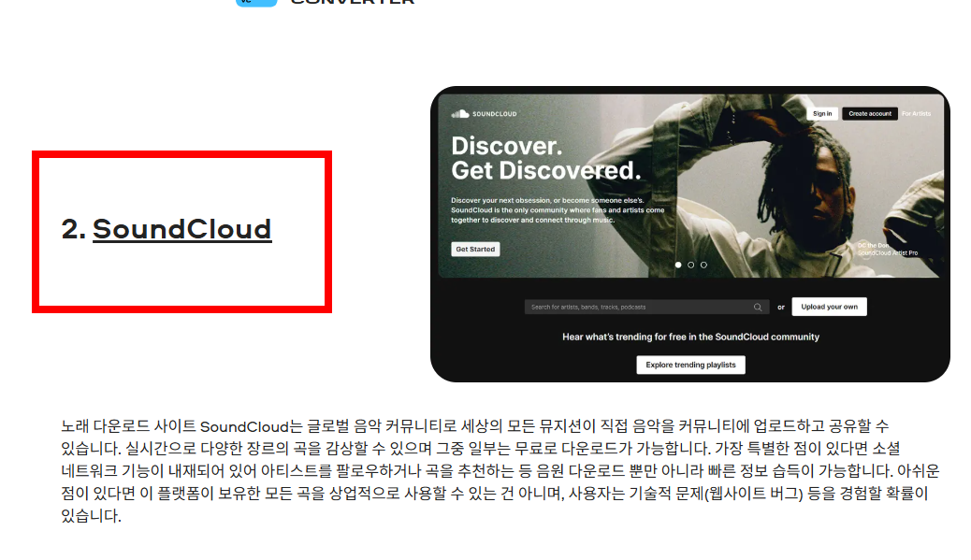Viewport: 971px width, 560px height.
Task: Click the Explore trending playlists button
Action: (690, 365)
